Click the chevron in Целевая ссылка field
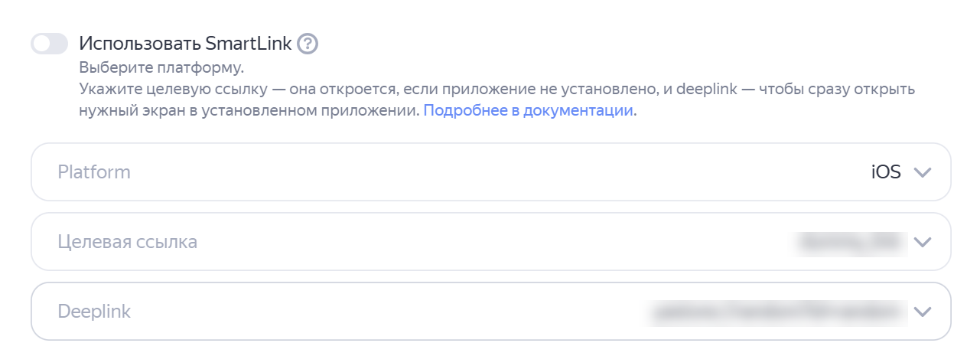 click(923, 242)
